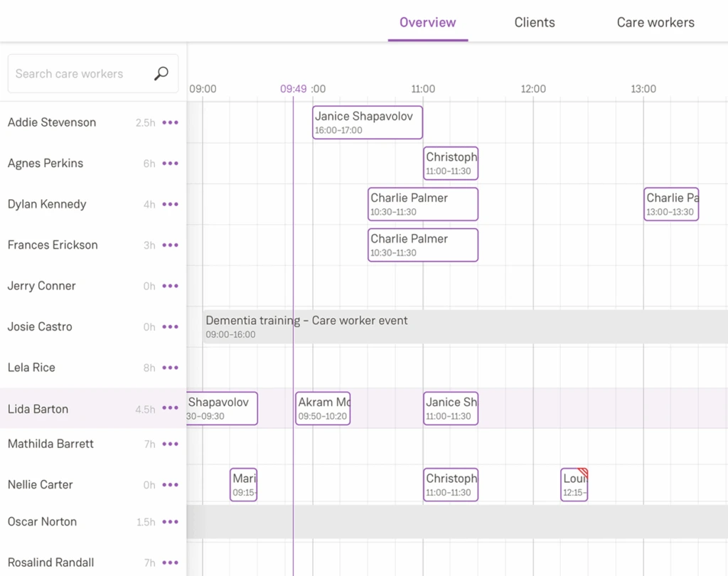Open Addie Stevenson's three-dot options menu
Screen dimensions: 728x576
coord(170,122)
